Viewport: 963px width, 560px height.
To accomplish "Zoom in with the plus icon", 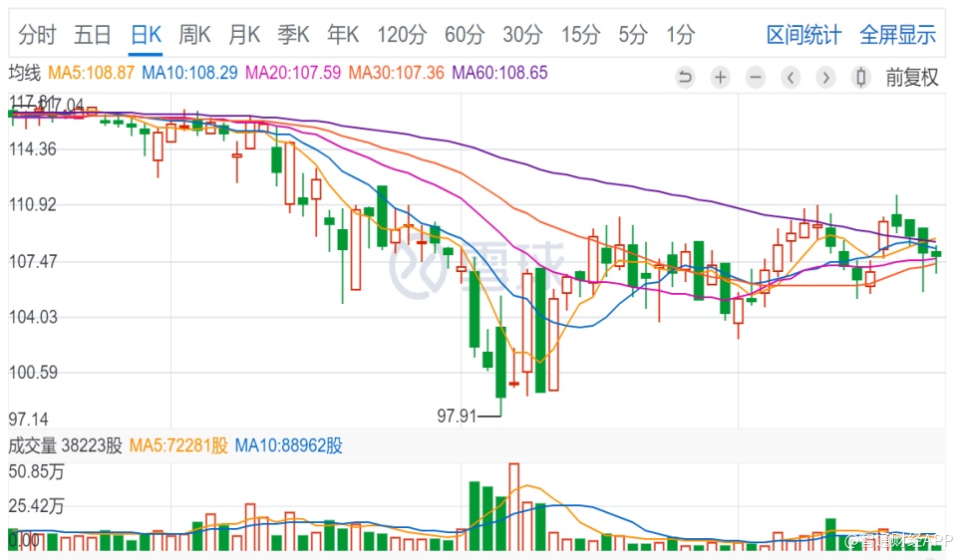I will tap(720, 78).
